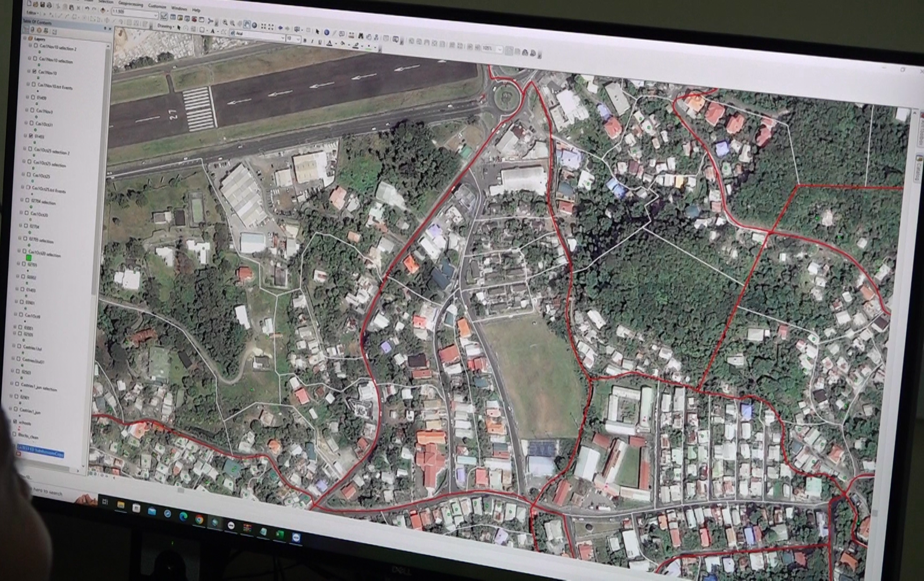This screenshot has width=924, height=581.
Task: Toggle the Cas1Nov10.txt Events layer checkbox
Action: click(33, 84)
